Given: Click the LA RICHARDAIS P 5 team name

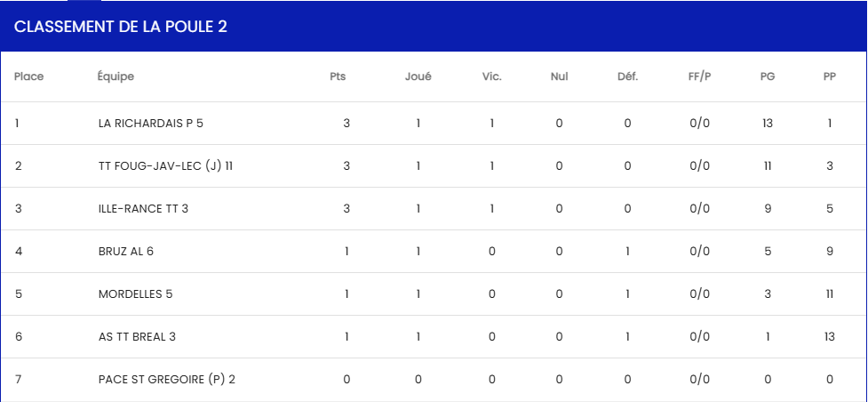Looking at the screenshot, I should pyautogui.click(x=150, y=123).
